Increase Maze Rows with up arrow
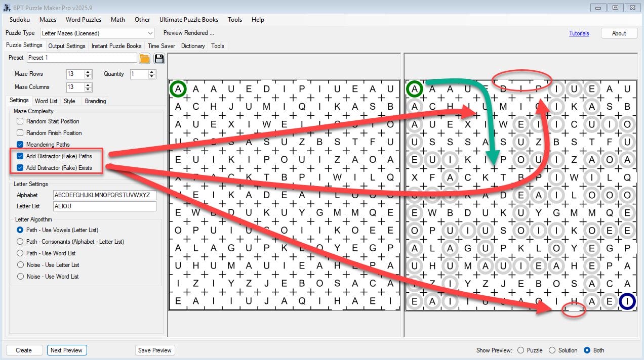This screenshot has height=360, width=644. point(89,72)
